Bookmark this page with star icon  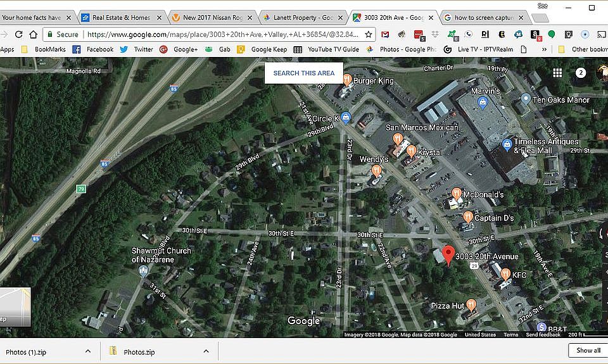pyautogui.click(x=369, y=34)
